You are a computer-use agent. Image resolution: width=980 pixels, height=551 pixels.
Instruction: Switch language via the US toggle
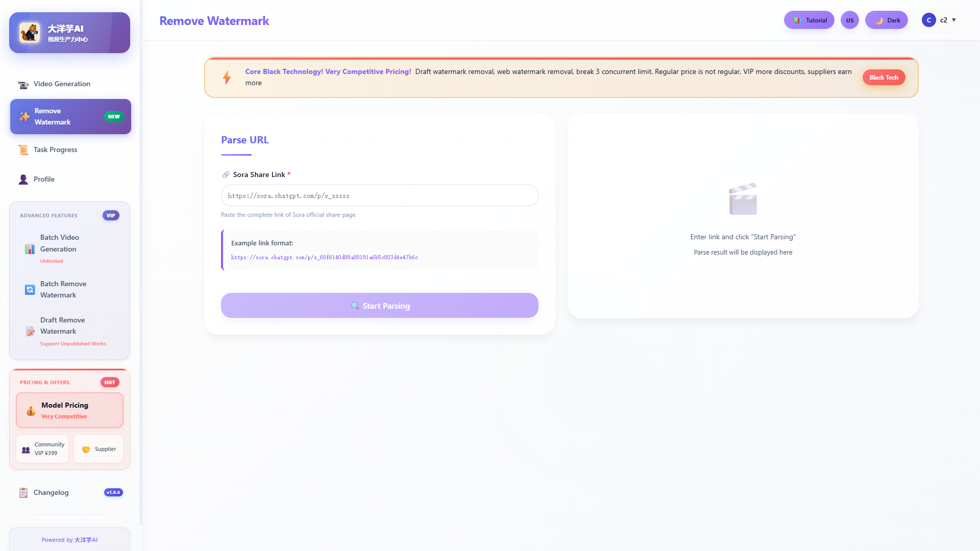tap(849, 20)
